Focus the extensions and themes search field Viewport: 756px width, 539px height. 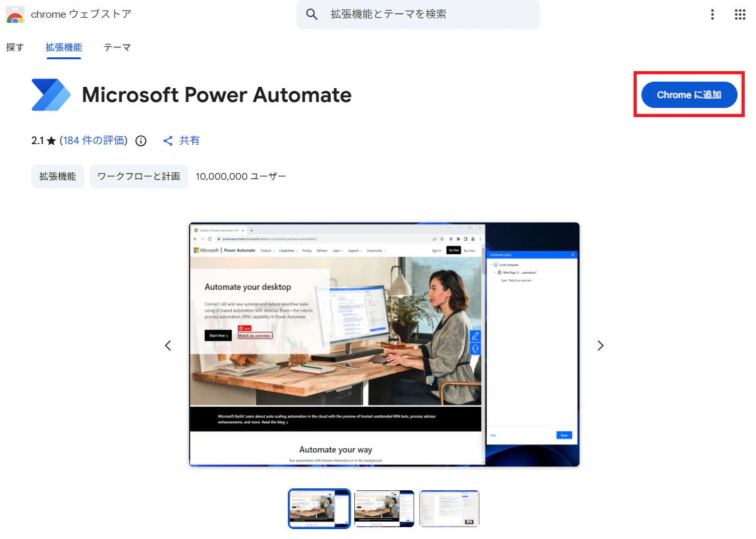[x=418, y=14]
